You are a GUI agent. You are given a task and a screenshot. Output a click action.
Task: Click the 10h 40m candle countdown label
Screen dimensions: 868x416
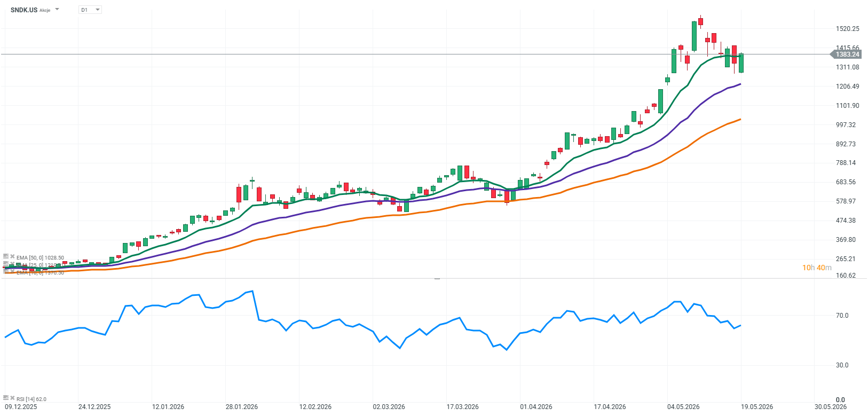[x=817, y=268]
